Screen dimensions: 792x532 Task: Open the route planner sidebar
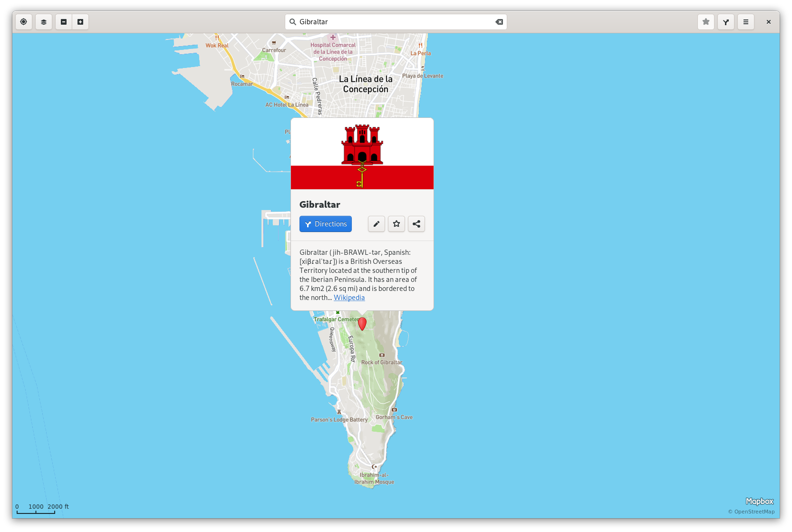click(726, 22)
